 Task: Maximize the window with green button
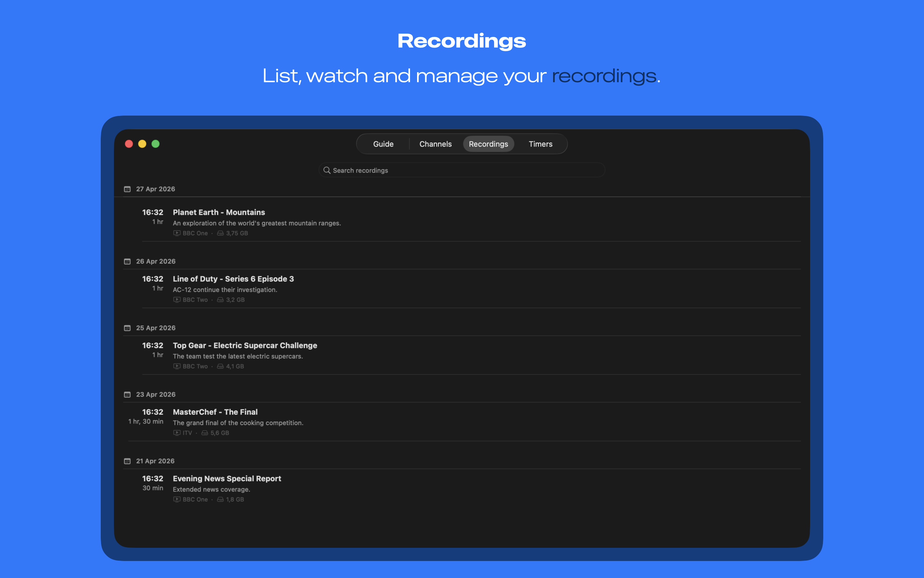(x=155, y=144)
